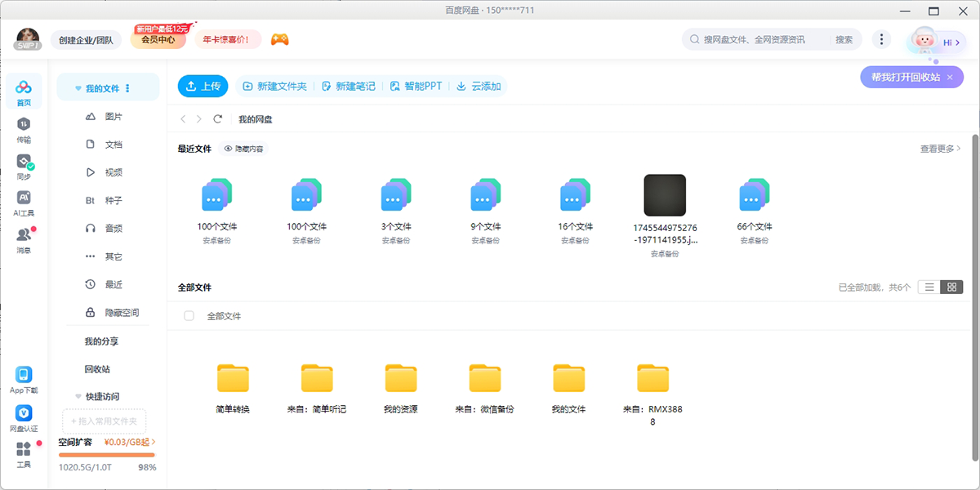Click 新建笔记 button
The width and height of the screenshot is (980, 490).
click(349, 86)
